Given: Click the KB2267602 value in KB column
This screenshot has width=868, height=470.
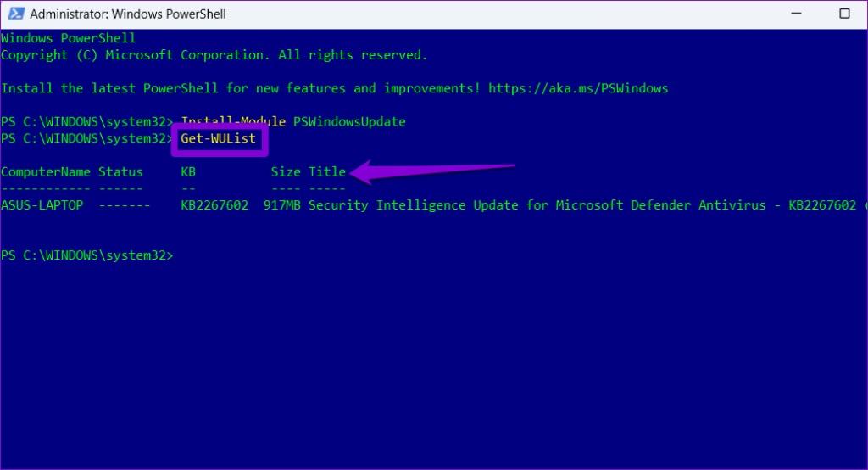Looking at the screenshot, I should click(214, 205).
